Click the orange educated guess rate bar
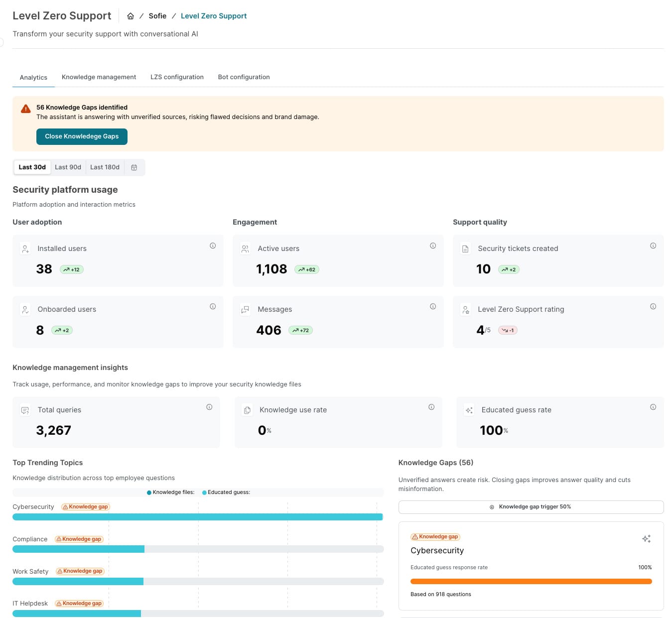The image size is (672, 618). [531, 582]
